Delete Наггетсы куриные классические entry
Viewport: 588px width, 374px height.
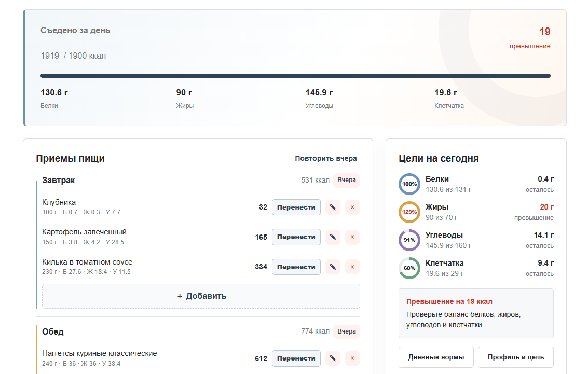click(x=352, y=358)
